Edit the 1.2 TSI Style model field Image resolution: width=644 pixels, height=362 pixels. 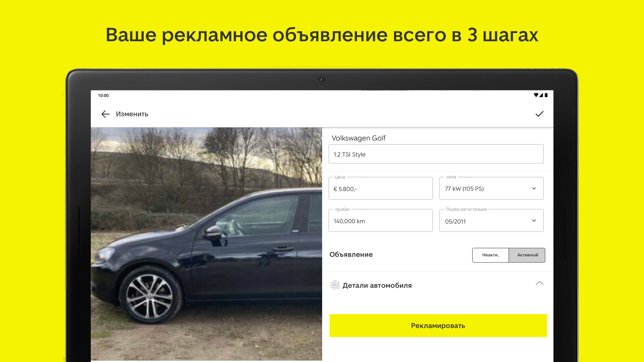tap(436, 154)
